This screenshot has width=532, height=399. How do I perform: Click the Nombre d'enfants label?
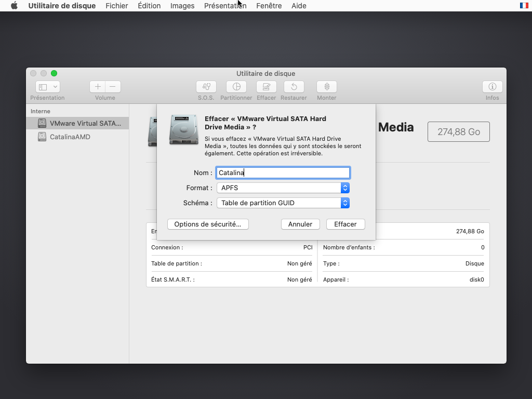[x=349, y=247]
